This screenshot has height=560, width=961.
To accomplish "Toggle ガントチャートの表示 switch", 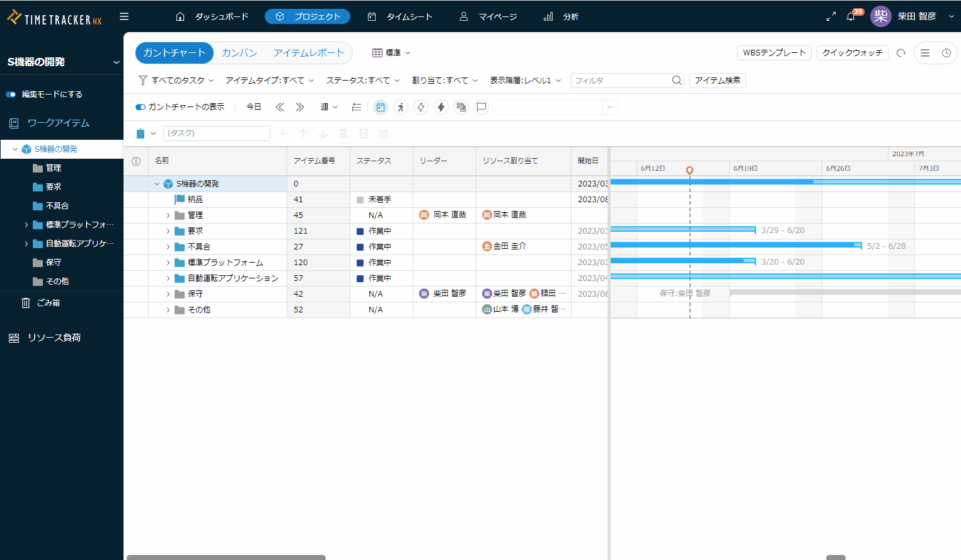I will (x=141, y=107).
